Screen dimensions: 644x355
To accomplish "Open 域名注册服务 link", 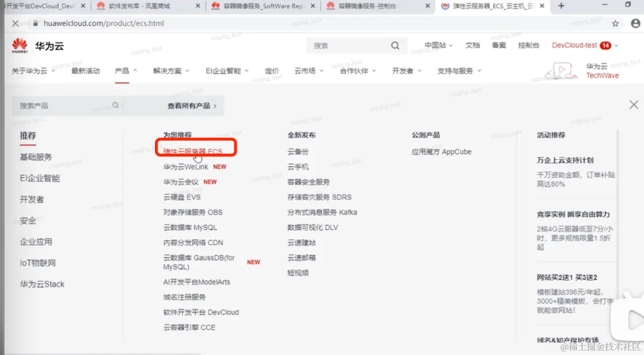I will (x=185, y=297).
